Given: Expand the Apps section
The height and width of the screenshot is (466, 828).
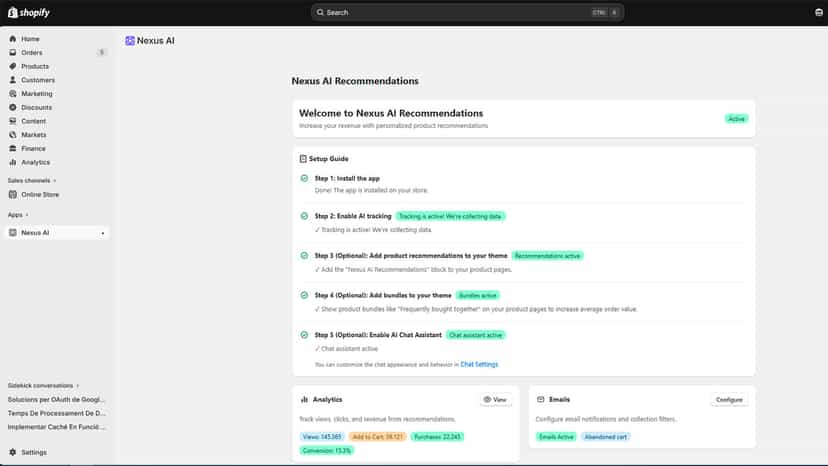Looking at the screenshot, I should tap(18, 215).
